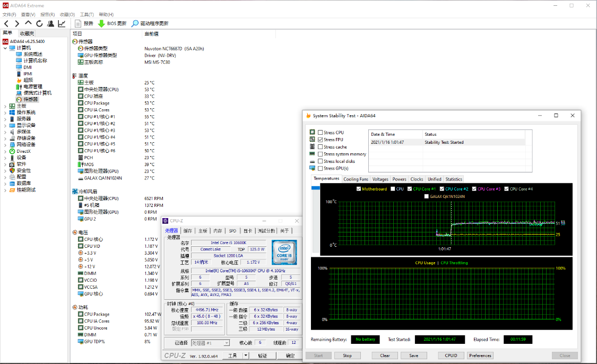This screenshot has width=597, height=364.
Task: Enable the Stress CPU checkbox
Action: (x=320, y=133)
